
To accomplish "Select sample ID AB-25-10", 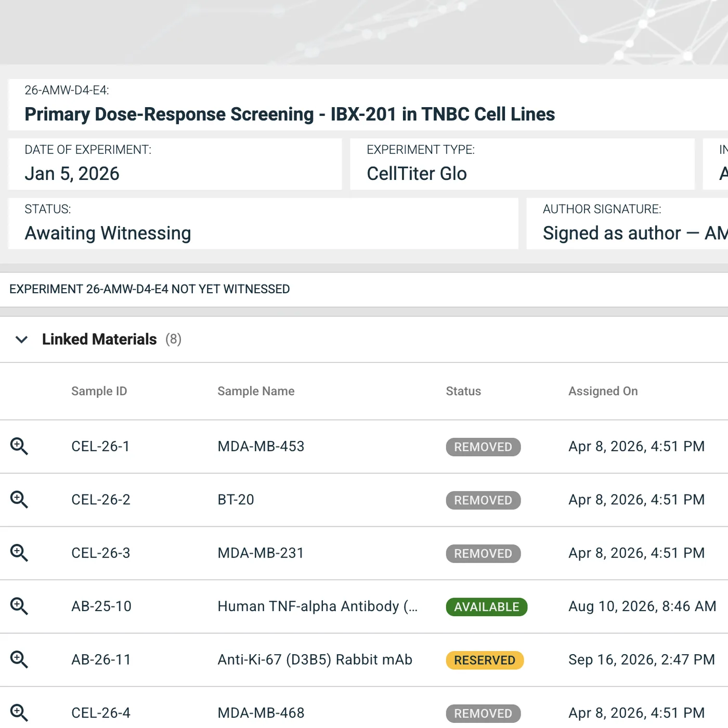I will tap(101, 606).
